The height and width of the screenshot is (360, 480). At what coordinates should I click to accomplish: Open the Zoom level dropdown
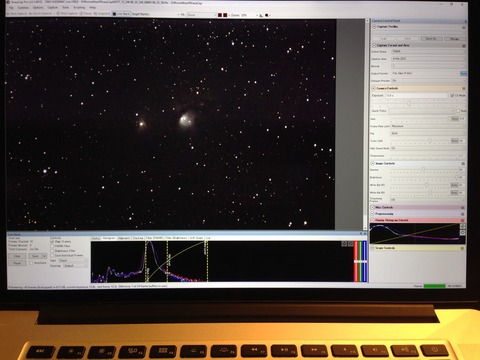249,15
